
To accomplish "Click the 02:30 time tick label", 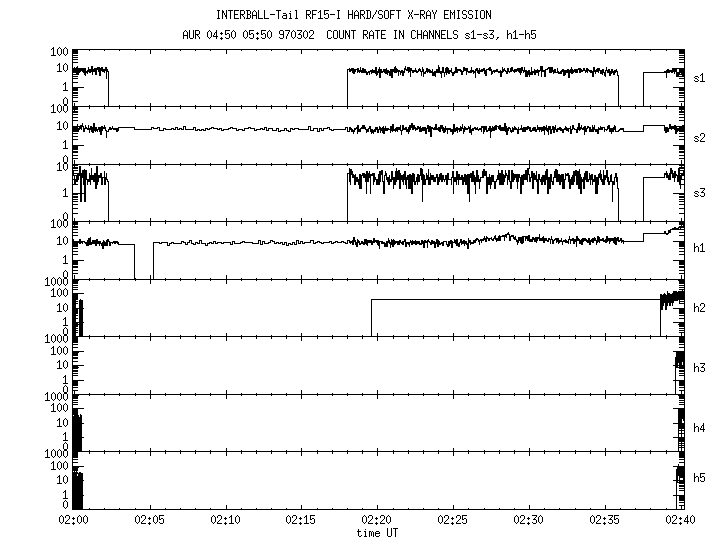I will coord(529,520).
